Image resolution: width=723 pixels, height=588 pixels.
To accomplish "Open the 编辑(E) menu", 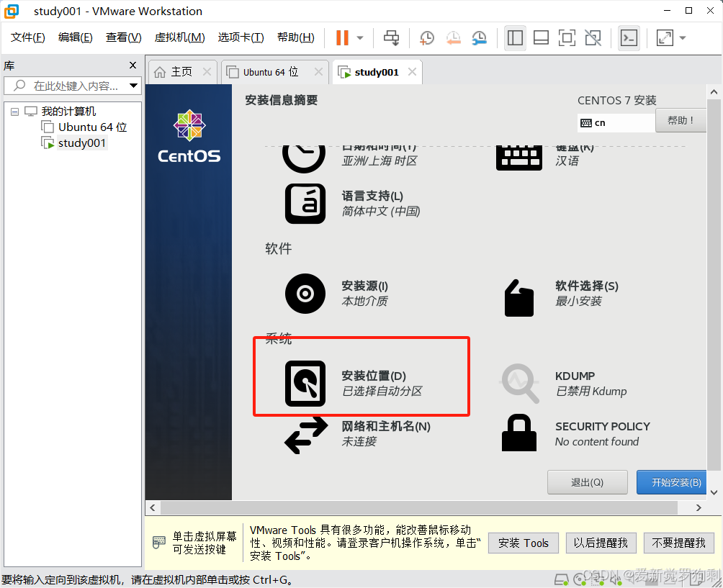I will pos(75,37).
